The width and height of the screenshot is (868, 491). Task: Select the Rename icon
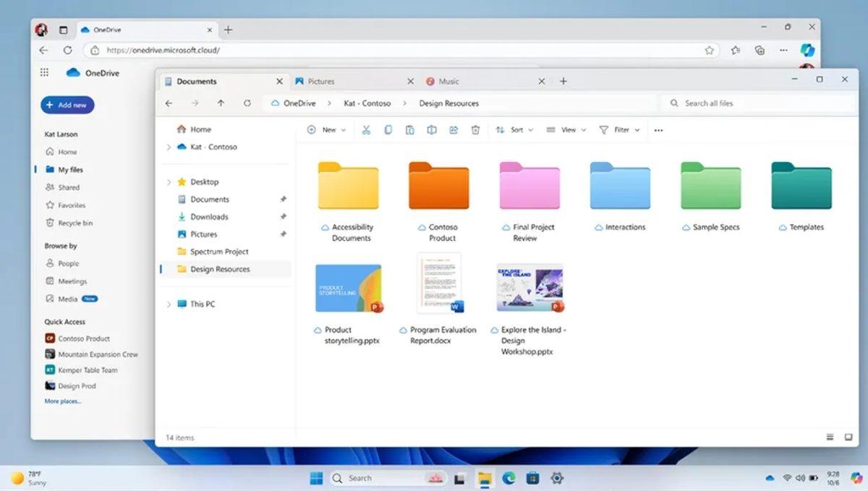point(432,129)
